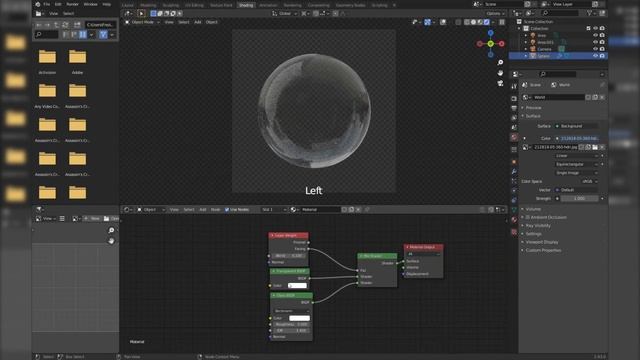
Task: Toggle the Use Nodes checkbox
Action: [227, 209]
